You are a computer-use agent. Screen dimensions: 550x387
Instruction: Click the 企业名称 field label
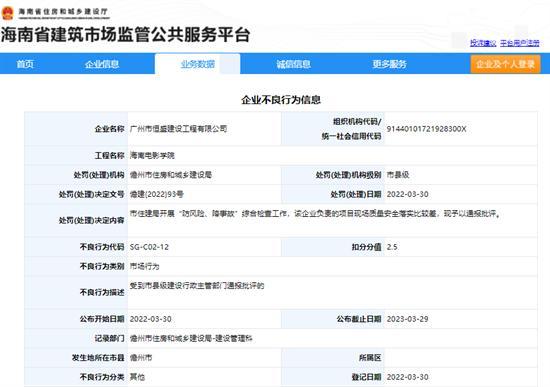tap(109, 129)
